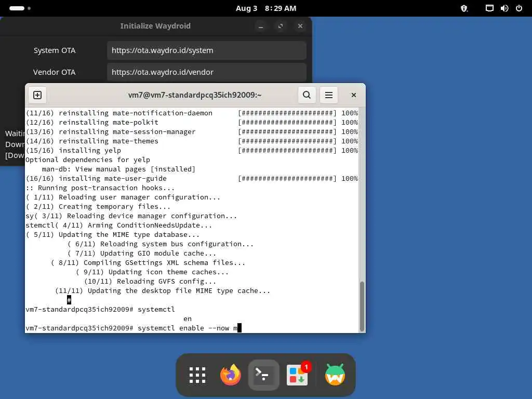
Task: Click the 'Updating icon theme caches' line
Action: tap(152, 272)
